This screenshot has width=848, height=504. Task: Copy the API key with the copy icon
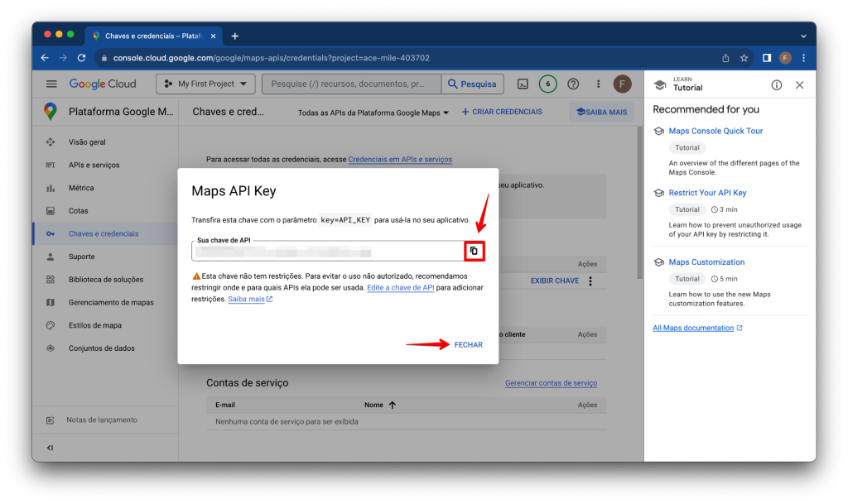(474, 251)
